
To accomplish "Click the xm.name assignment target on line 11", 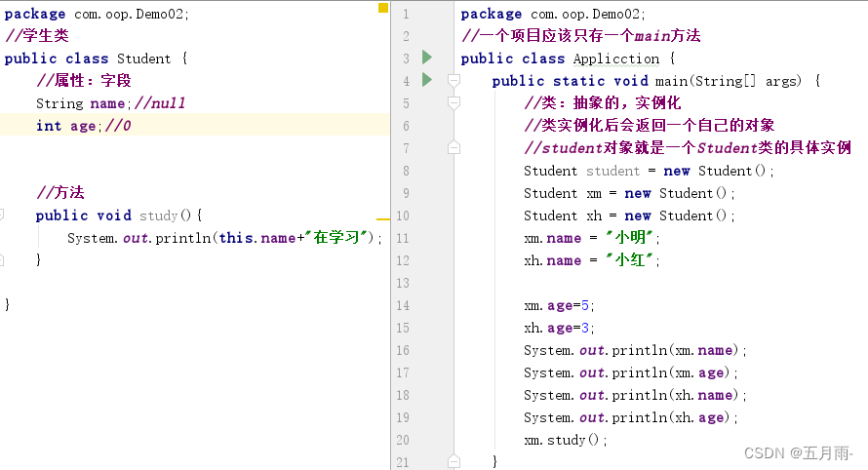I will coord(552,238).
